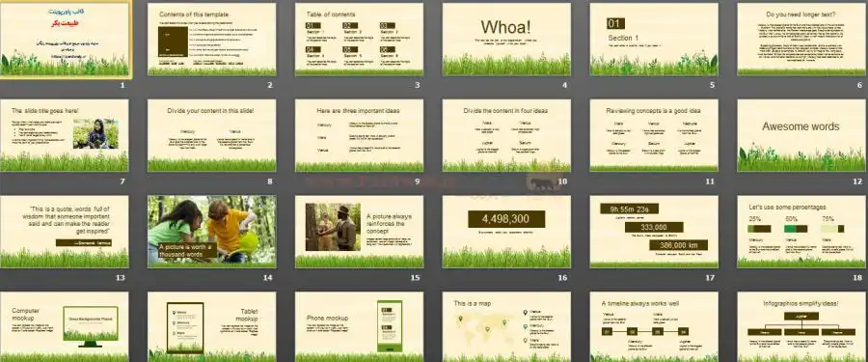The height and width of the screenshot is (362, 868).
Task: Click the "Whoa!" slide thumbnail
Action: pos(506,40)
